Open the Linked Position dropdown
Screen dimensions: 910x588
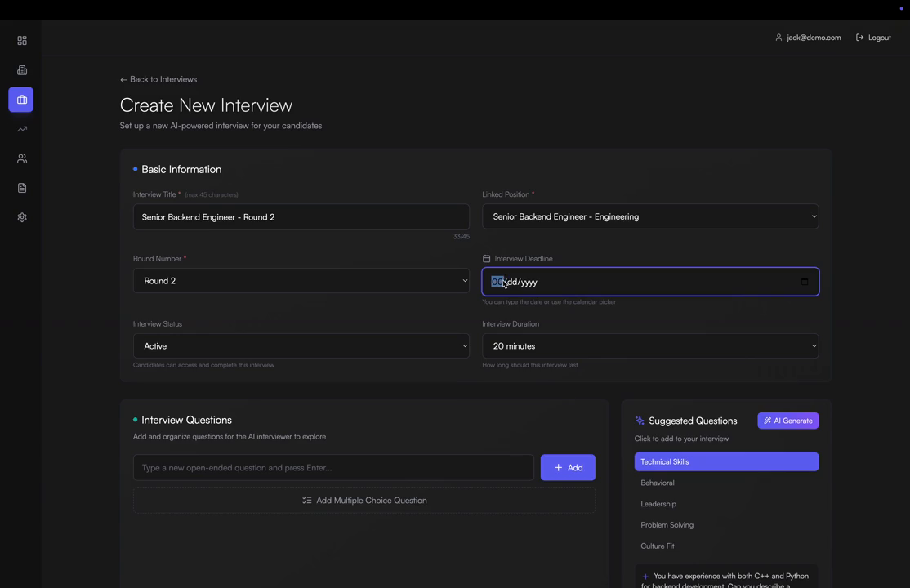pos(650,216)
